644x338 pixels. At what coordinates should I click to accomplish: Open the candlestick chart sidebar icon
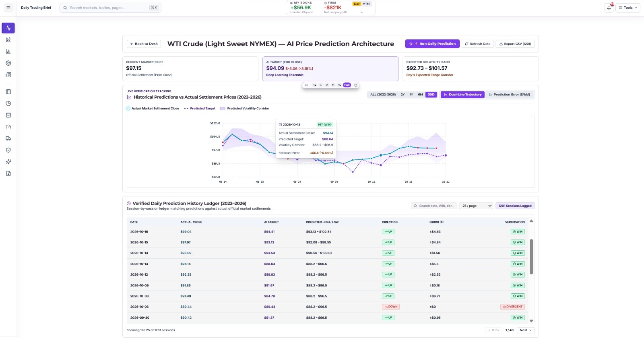click(x=8, y=40)
